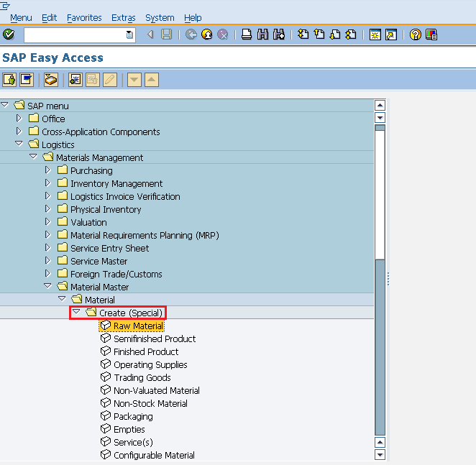Select the Trading Goods transaction

point(136,377)
